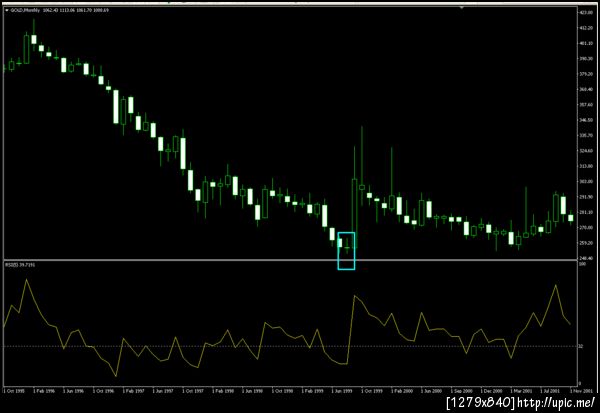Image resolution: width=600 pixels, height=413 pixels.
Task: Click the 270.00 price scale label
Action: coord(586,227)
